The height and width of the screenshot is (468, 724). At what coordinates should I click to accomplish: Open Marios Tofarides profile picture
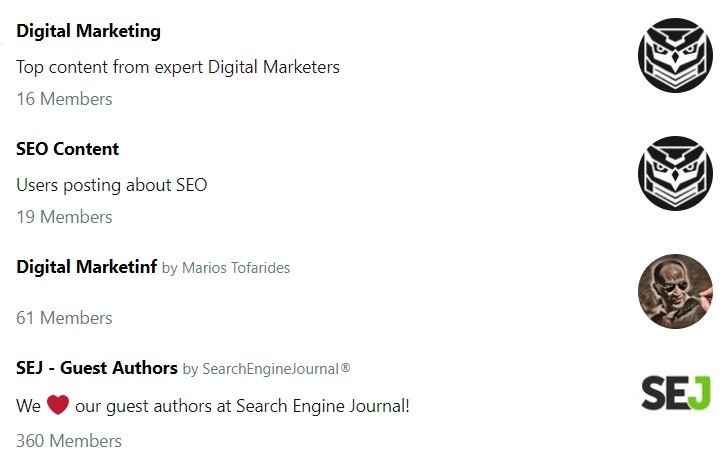[x=675, y=291]
